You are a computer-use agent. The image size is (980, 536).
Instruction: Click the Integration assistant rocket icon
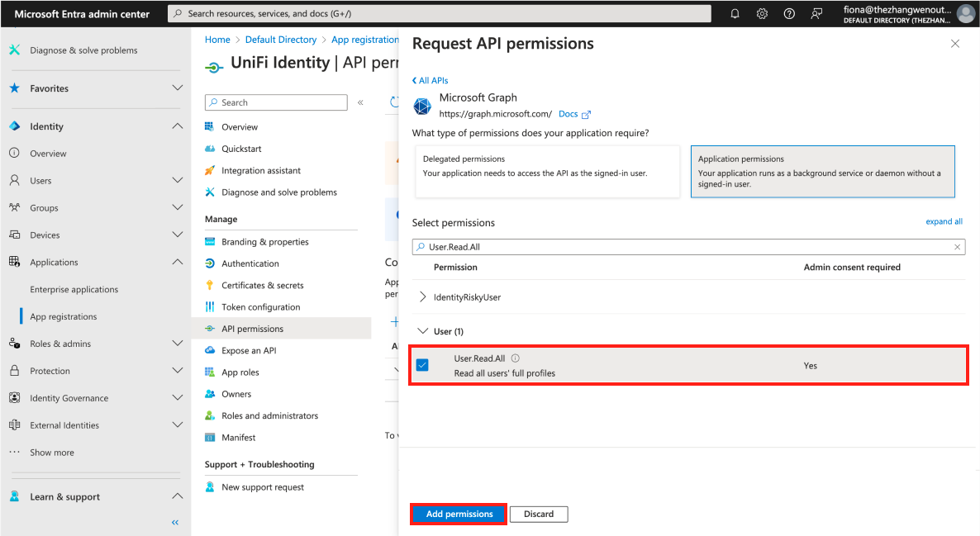tap(210, 170)
